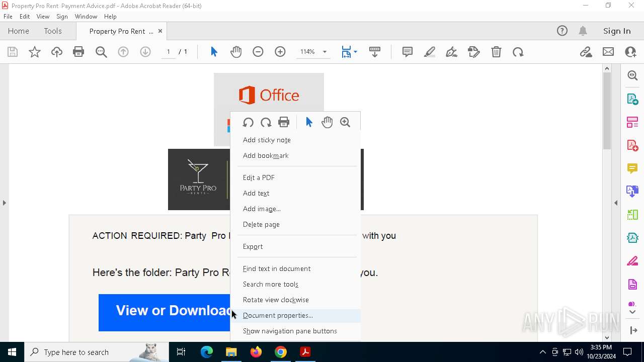The height and width of the screenshot is (362, 644).
Task: Send the file by email envelope icon
Action: [x=608, y=52]
